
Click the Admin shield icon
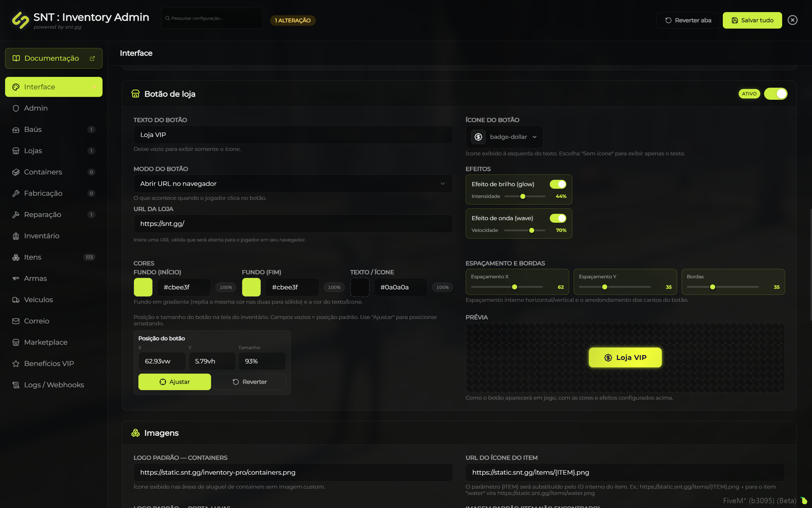pyautogui.click(x=16, y=108)
